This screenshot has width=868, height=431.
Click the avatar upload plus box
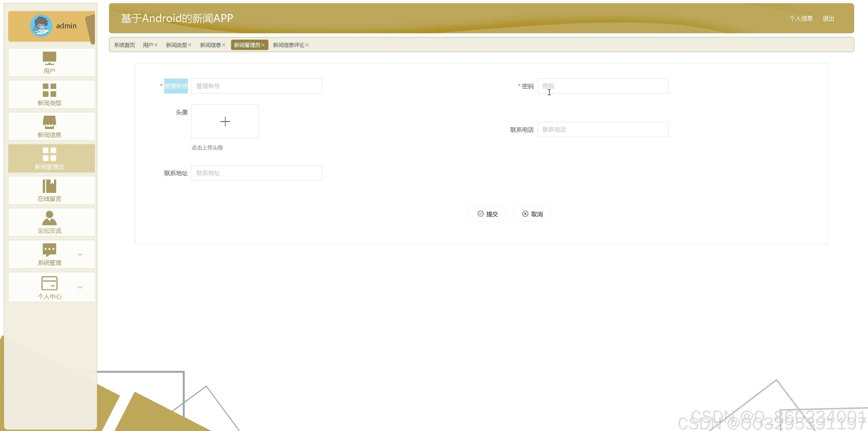[x=225, y=122]
